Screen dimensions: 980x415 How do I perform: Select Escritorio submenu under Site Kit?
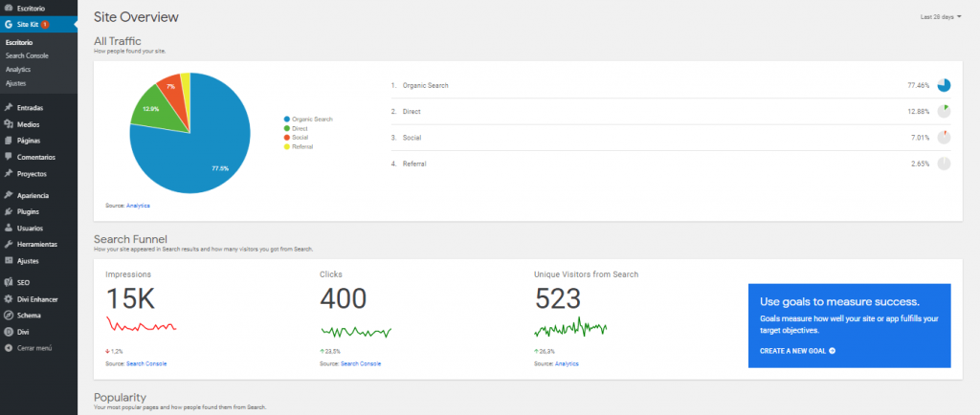19,42
